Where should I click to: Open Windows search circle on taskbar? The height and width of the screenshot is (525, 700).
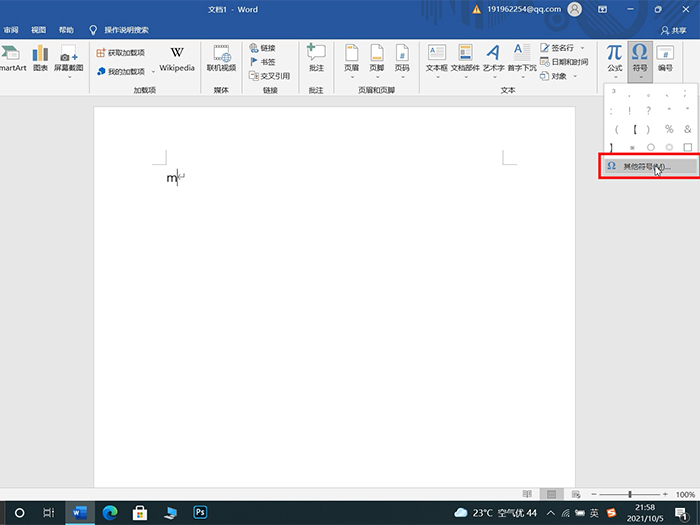[x=20, y=512]
